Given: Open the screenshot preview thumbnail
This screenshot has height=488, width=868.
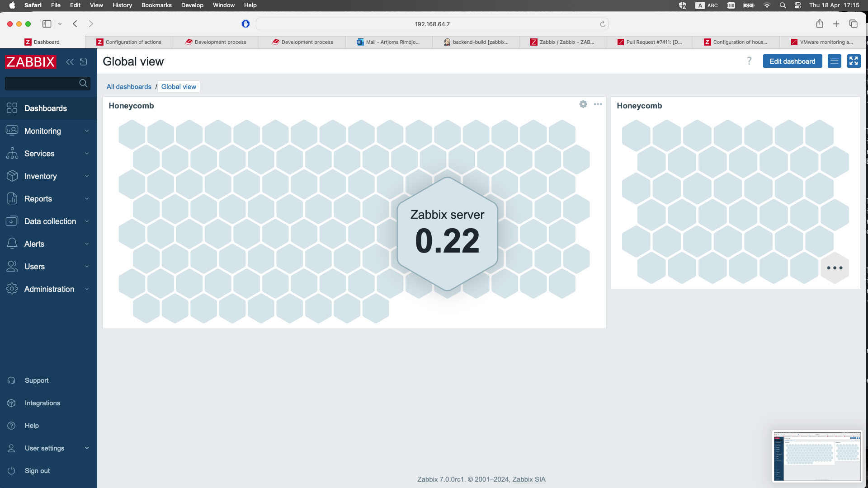Looking at the screenshot, I should point(817,456).
